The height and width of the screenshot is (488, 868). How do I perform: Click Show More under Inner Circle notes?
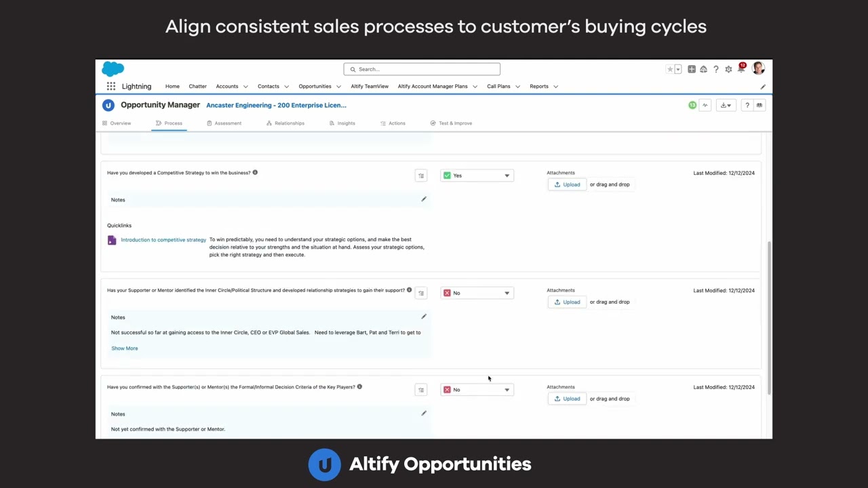coord(125,348)
